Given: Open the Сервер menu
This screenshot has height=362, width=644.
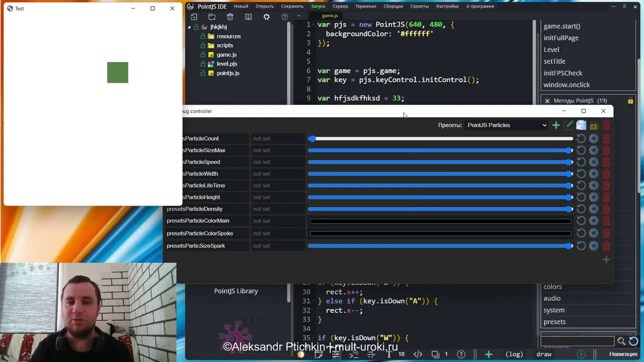Looking at the screenshot, I should [x=340, y=7].
